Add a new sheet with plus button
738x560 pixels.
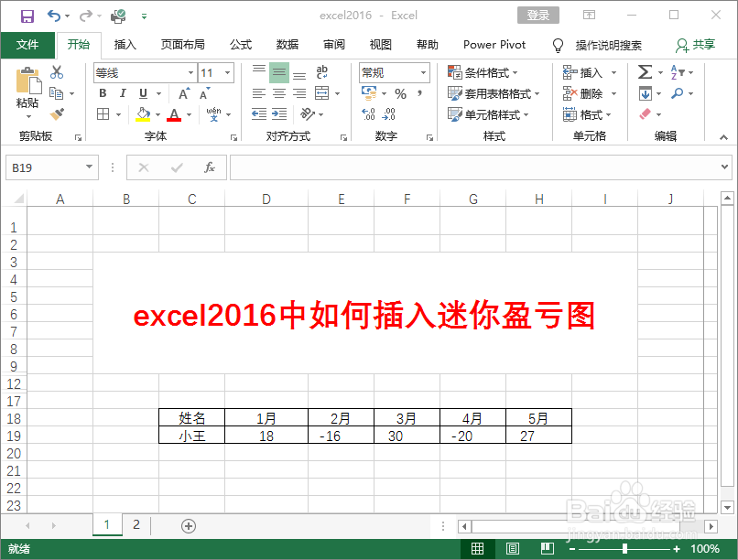(x=189, y=525)
